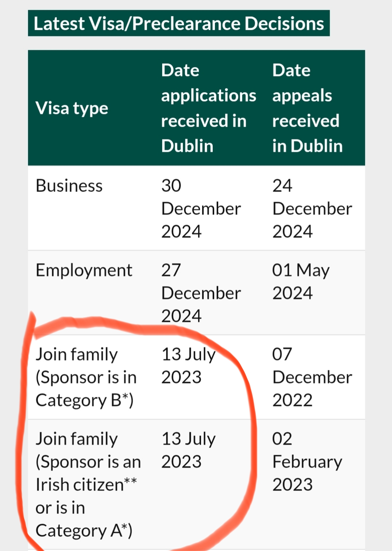Click Irish citizen row appeals date 02 February 2023
392x551 pixels.
point(307,462)
